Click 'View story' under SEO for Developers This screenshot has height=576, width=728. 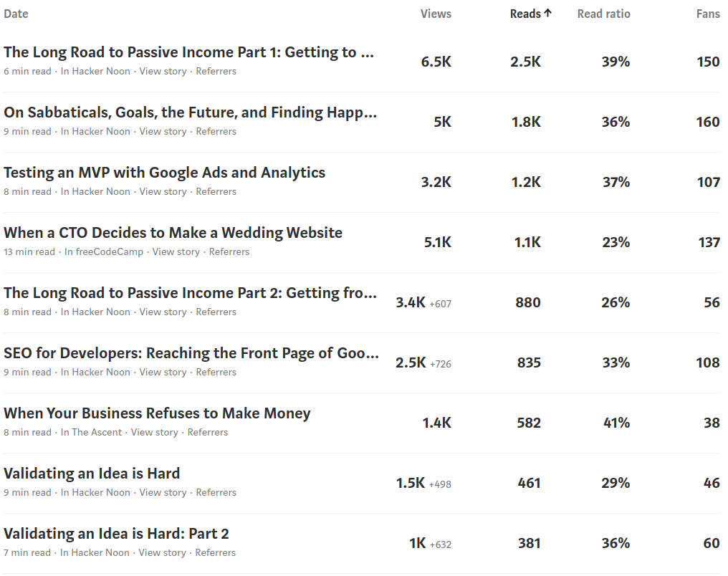163,372
